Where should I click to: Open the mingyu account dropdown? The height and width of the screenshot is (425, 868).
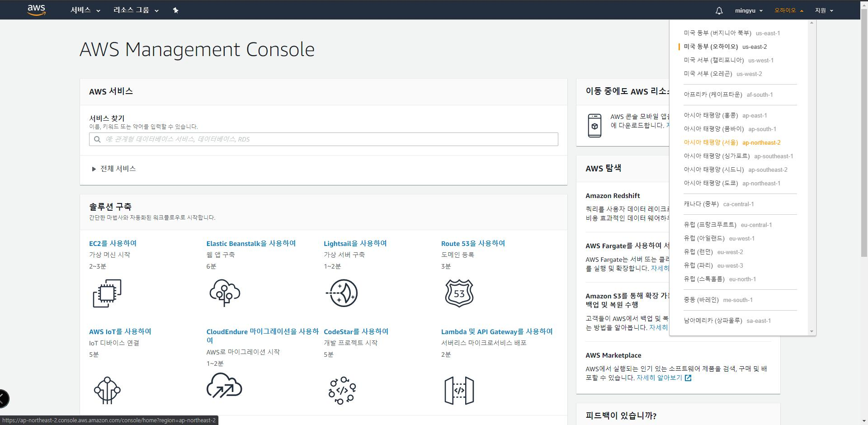[x=749, y=10]
